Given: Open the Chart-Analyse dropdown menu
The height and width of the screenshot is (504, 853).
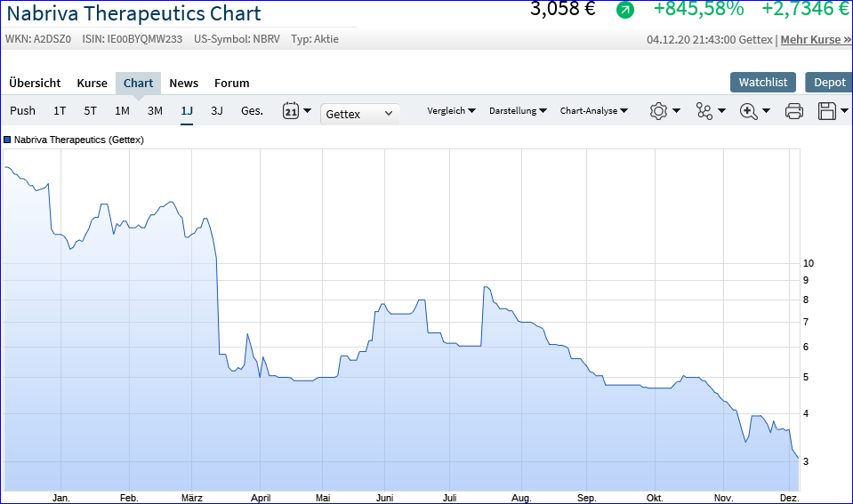Looking at the screenshot, I should click(594, 111).
